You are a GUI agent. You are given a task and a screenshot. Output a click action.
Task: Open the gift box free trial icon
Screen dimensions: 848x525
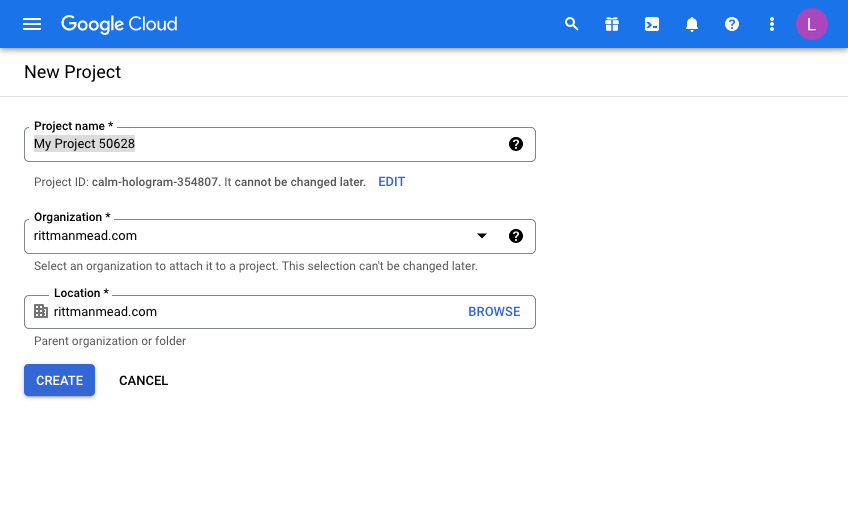(x=612, y=24)
